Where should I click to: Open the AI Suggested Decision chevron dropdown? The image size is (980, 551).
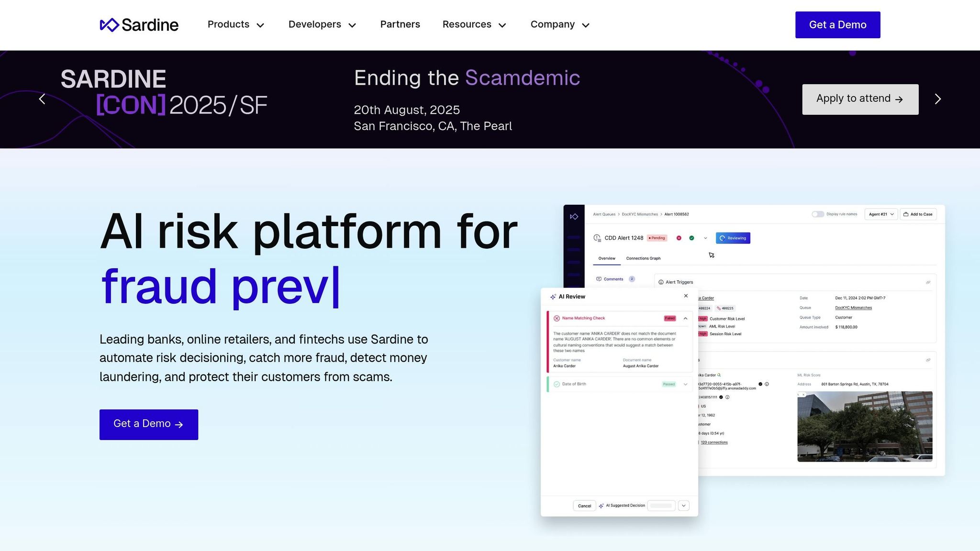point(684,506)
